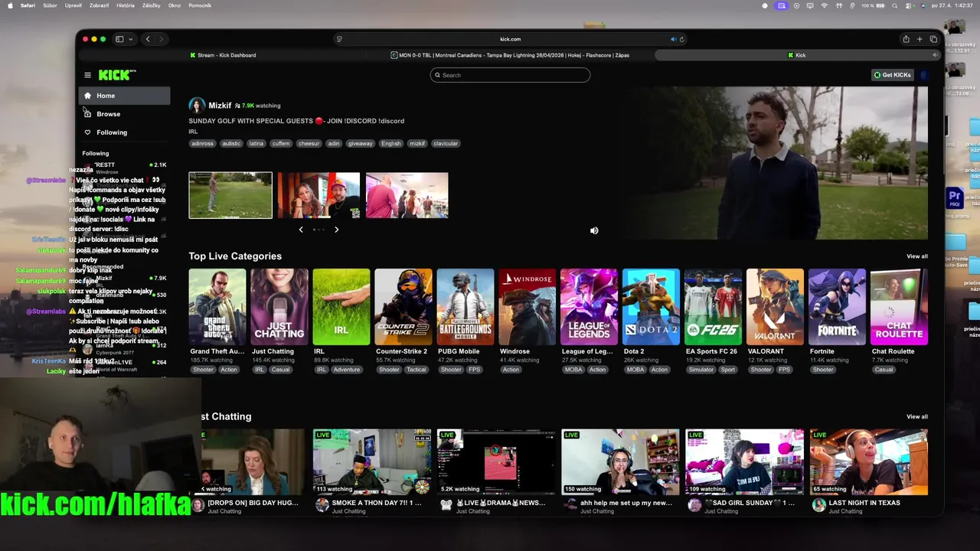Image resolution: width=980 pixels, height=551 pixels.
Task: Open Mizkif channel name link
Action: point(220,106)
